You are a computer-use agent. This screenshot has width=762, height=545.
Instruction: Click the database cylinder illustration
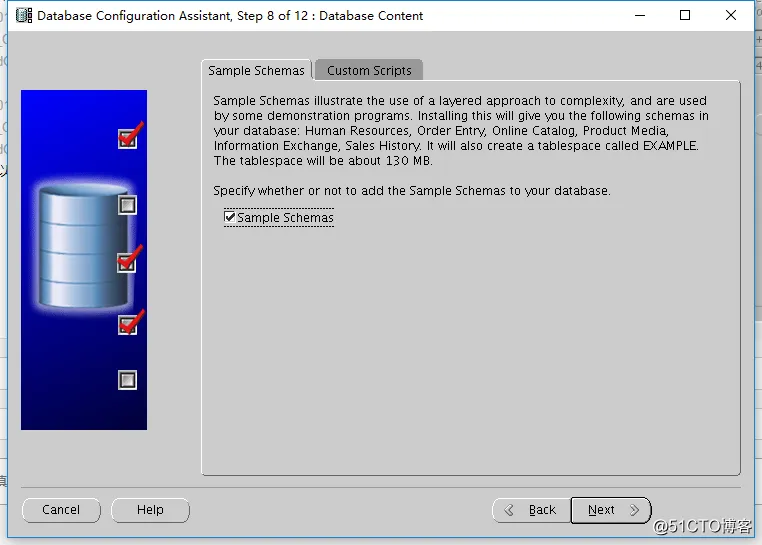tap(84, 247)
